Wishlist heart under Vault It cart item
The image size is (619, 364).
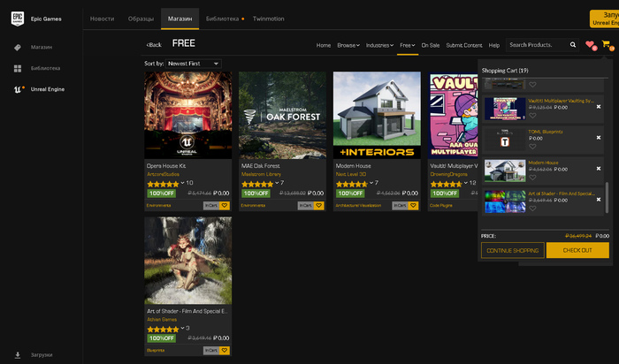pyautogui.click(x=532, y=116)
